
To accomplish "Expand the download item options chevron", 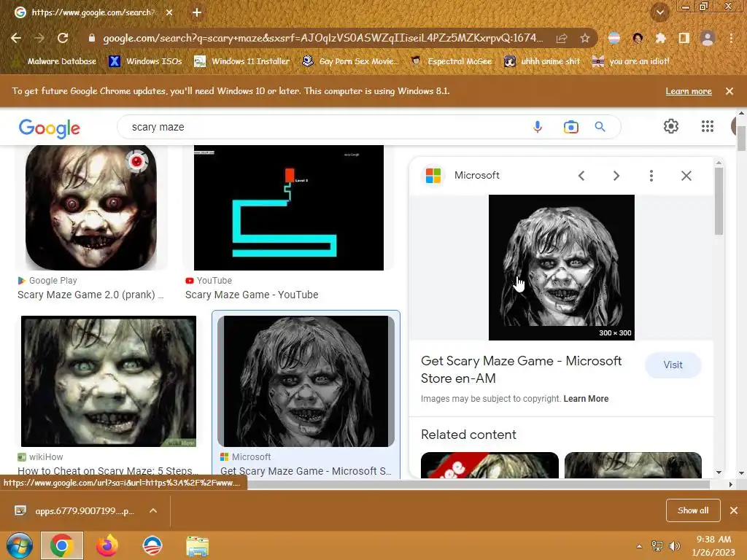I will [153, 510].
